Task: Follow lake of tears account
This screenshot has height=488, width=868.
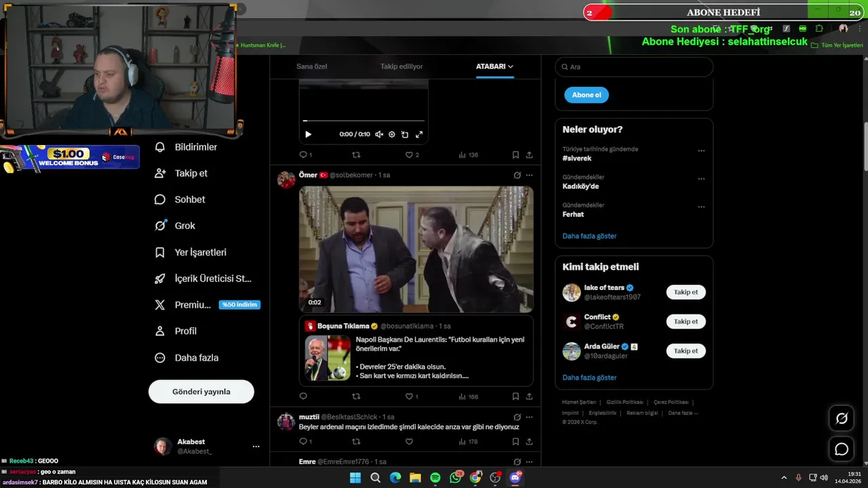Action: click(x=686, y=292)
